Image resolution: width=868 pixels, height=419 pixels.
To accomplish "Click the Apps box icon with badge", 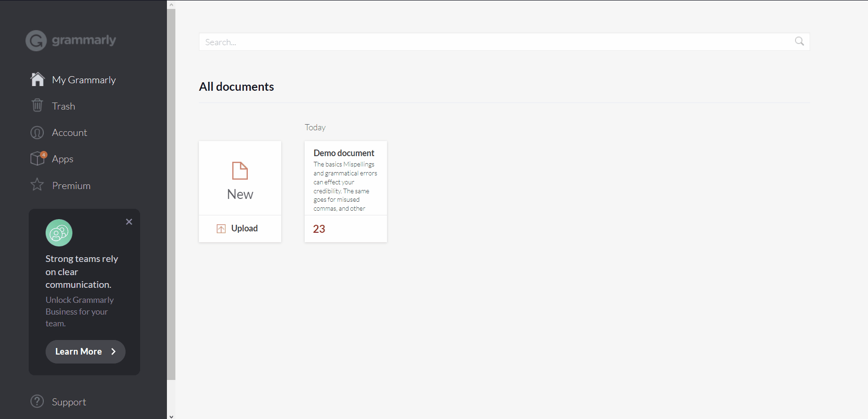I will [38, 158].
